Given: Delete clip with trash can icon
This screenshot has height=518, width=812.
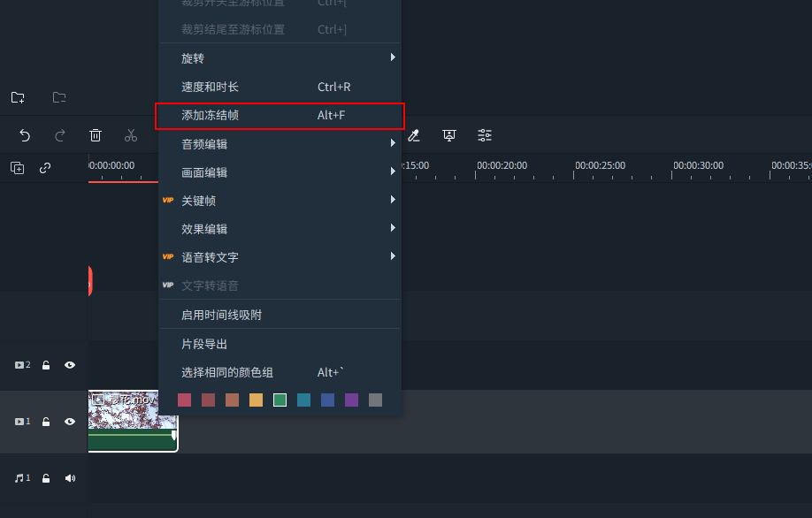Looking at the screenshot, I should pos(96,135).
